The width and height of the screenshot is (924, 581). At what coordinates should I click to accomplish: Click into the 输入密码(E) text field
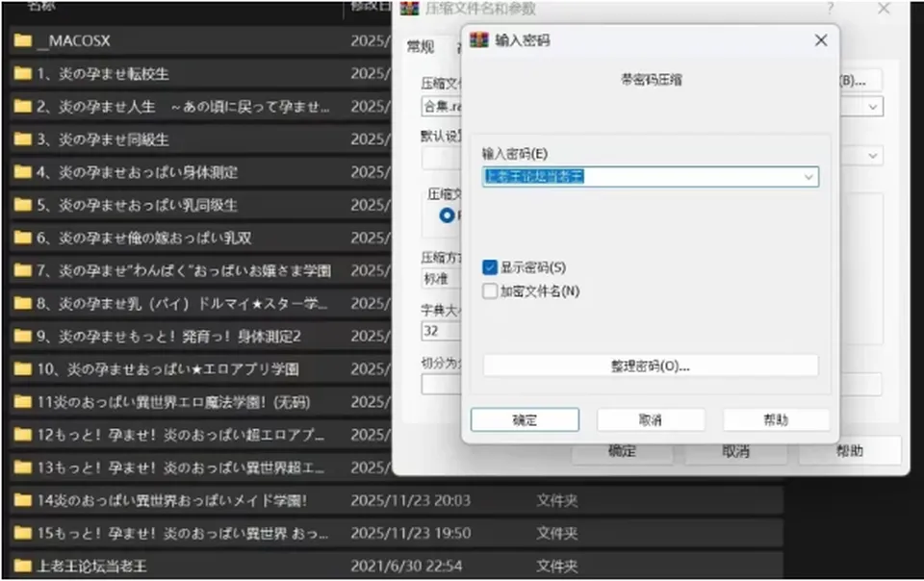tap(642, 177)
